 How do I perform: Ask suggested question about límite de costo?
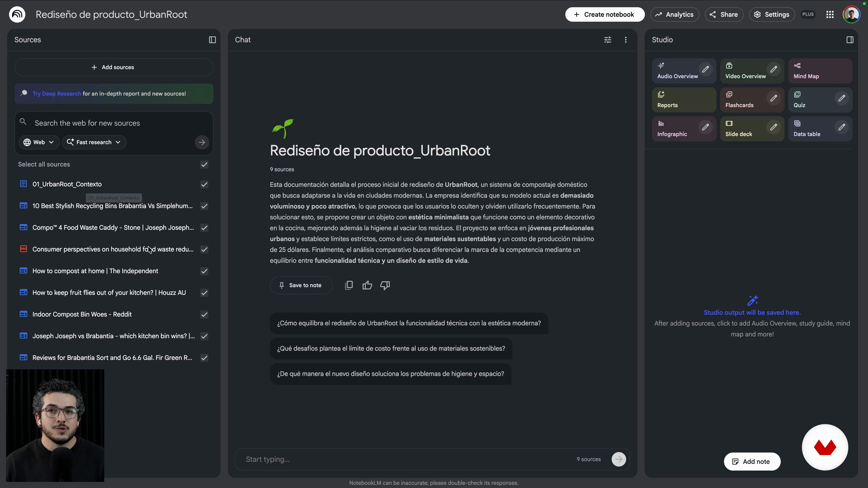click(x=391, y=349)
